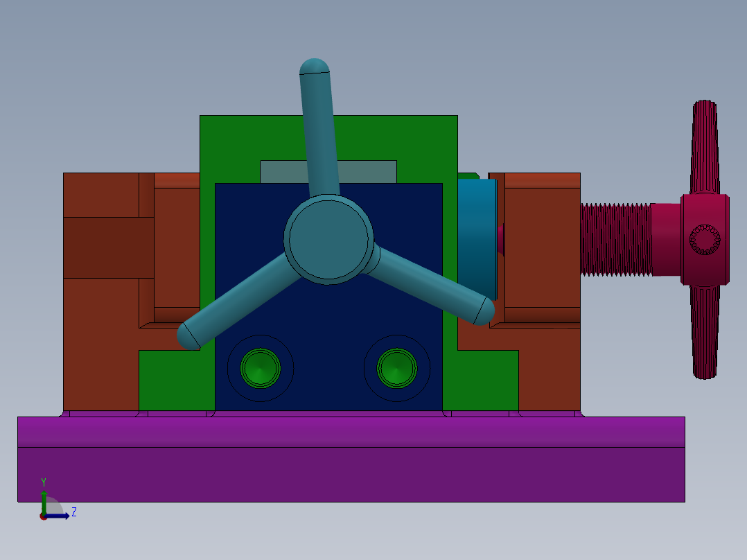Select the magenta lead screw threads

coord(617,239)
